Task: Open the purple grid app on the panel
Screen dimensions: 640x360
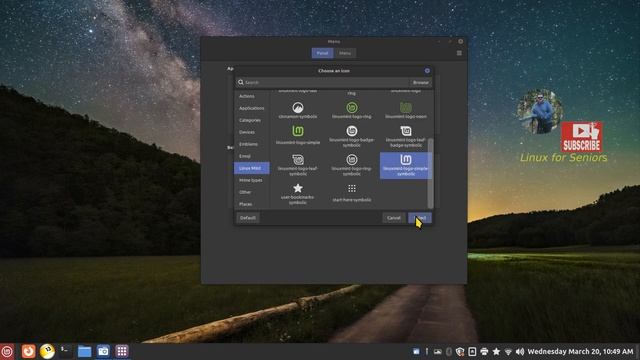Action: coord(122,351)
